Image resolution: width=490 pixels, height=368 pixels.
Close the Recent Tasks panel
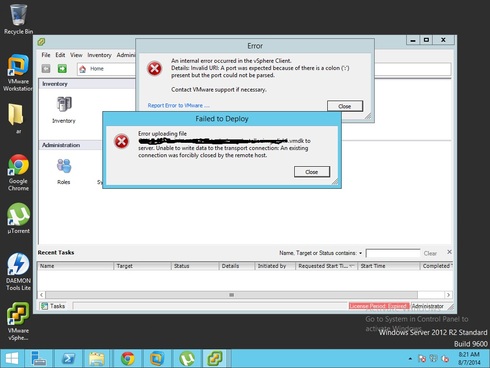pyautogui.click(x=449, y=252)
